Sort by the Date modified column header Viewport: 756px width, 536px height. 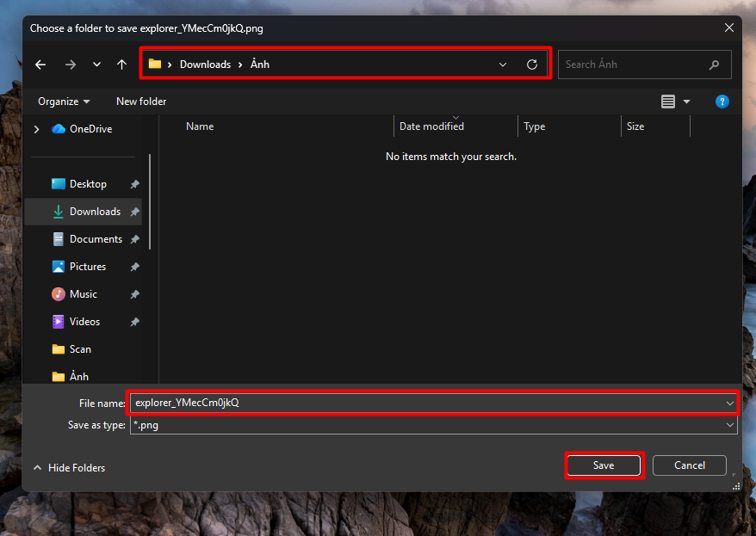(x=431, y=126)
